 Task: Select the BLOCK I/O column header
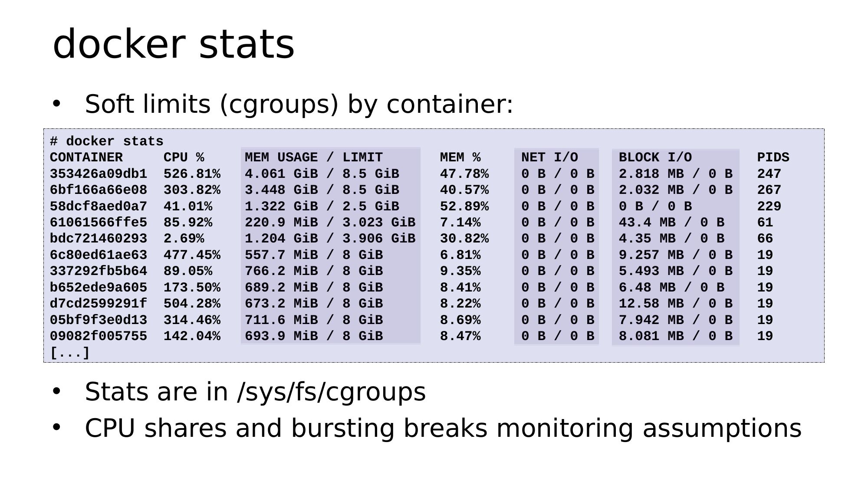(655, 157)
